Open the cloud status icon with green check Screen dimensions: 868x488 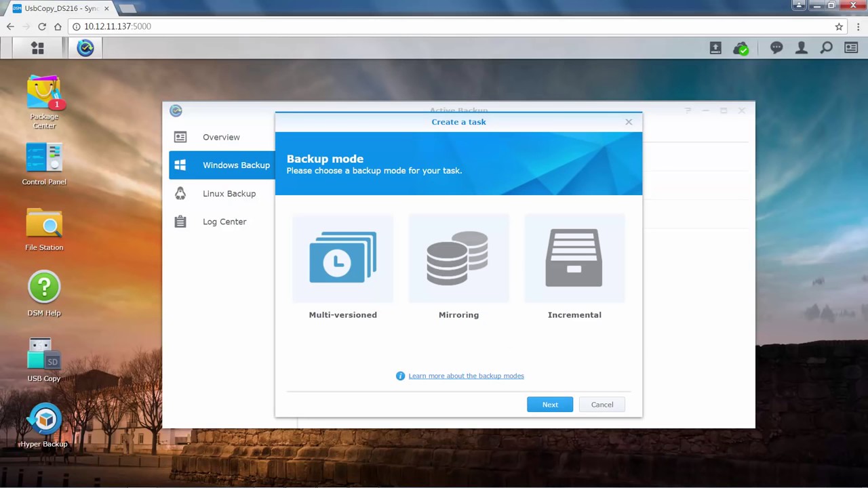741,48
